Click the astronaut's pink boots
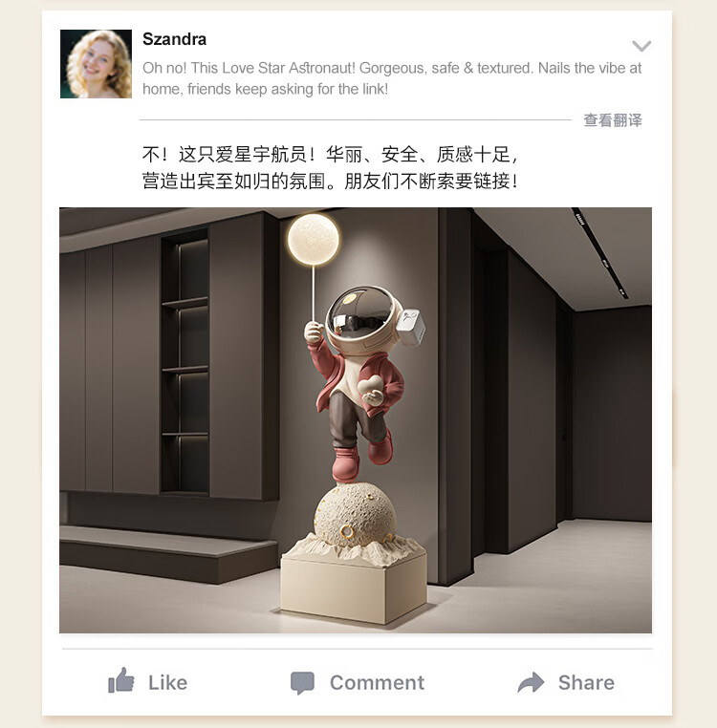Screen dimensions: 717x728 tap(362, 456)
